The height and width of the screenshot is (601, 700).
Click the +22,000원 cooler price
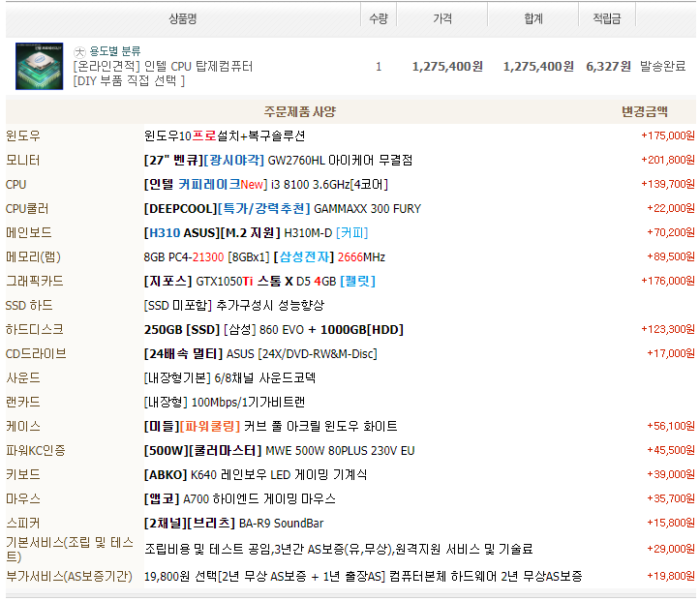click(x=671, y=208)
